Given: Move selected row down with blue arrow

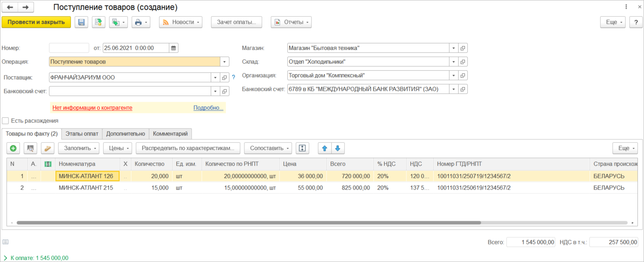Looking at the screenshot, I should tap(338, 148).
